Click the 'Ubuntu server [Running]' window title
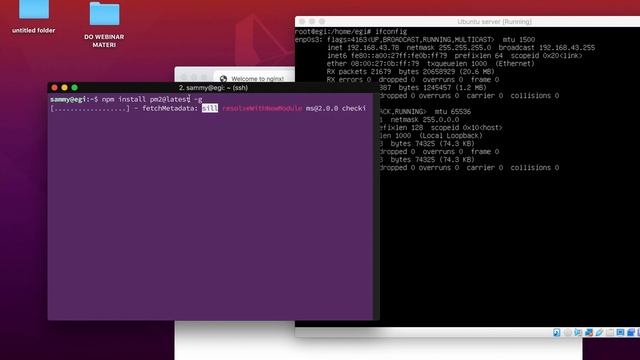Image resolution: width=640 pixels, height=360 pixels. pyautogui.click(x=494, y=22)
